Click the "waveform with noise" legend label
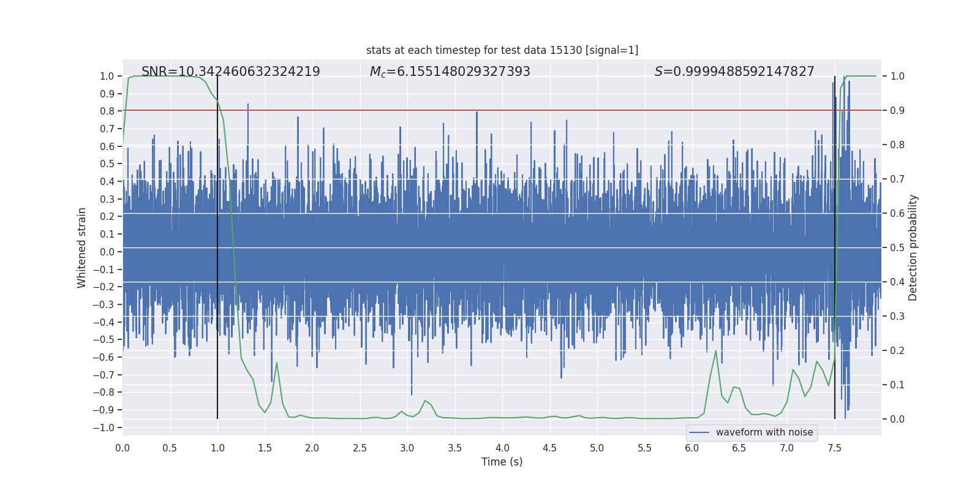The height and width of the screenshot is (490, 980). (764, 432)
